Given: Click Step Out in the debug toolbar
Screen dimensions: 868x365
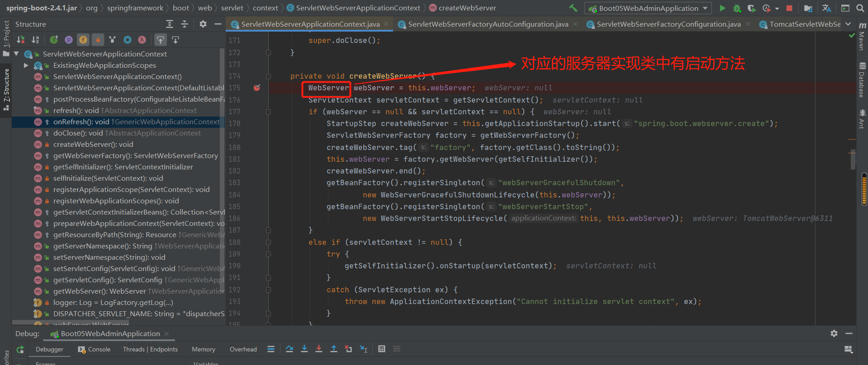Looking at the screenshot, I should click(x=334, y=349).
